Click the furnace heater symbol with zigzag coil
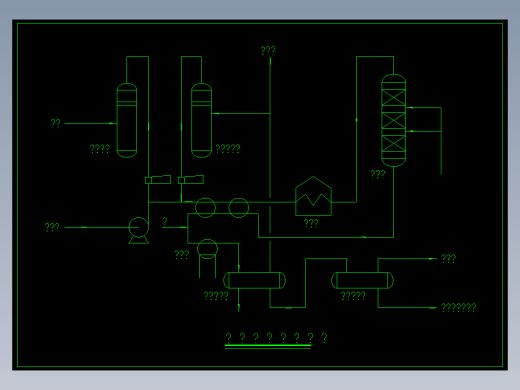 (x=313, y=196)
